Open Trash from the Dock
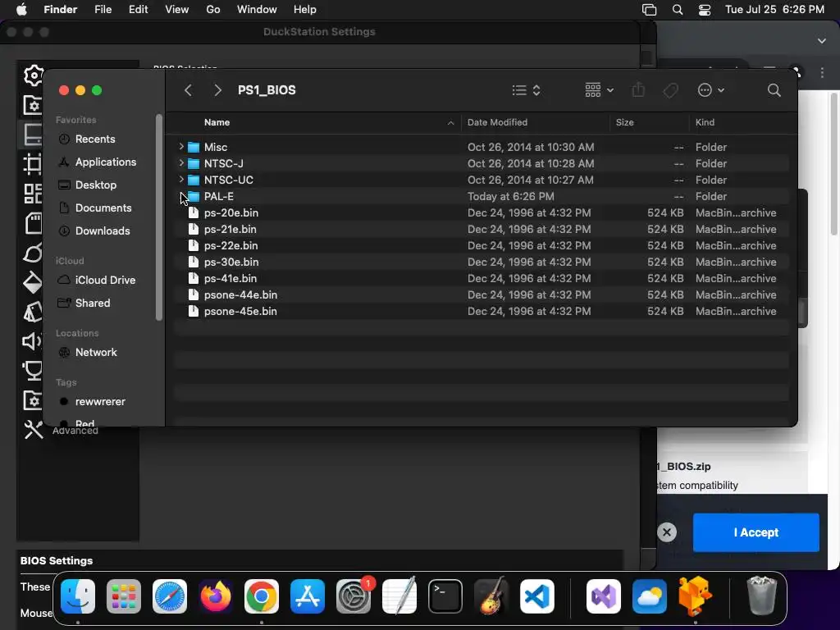 coord(761,596)
